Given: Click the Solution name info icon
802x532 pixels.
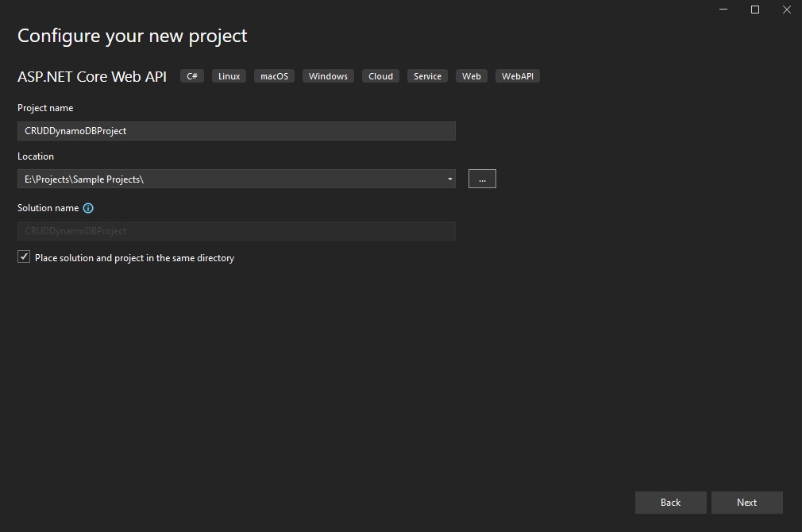Looking at the screenshot, I should (x=88, y=208).
